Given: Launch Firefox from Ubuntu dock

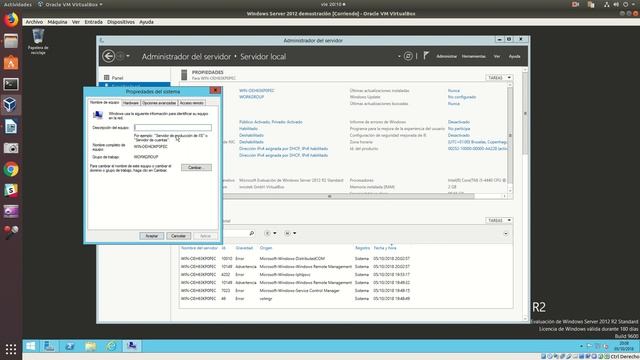Looking at the screenshot, I should pyautogui.click(x=11, y=19).
